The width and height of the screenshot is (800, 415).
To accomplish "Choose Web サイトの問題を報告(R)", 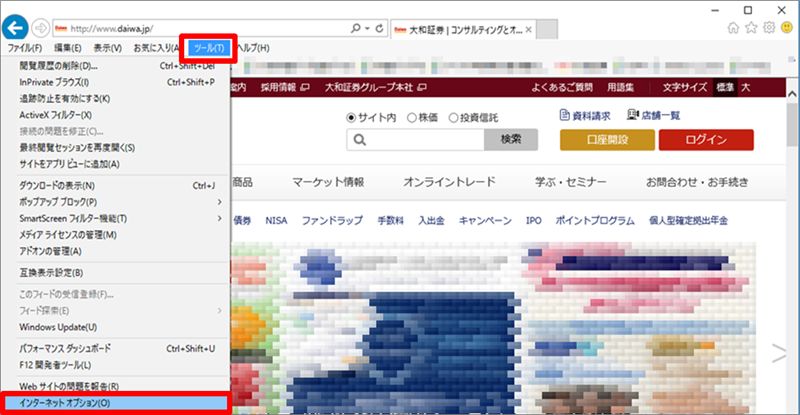I will (116, 386).
